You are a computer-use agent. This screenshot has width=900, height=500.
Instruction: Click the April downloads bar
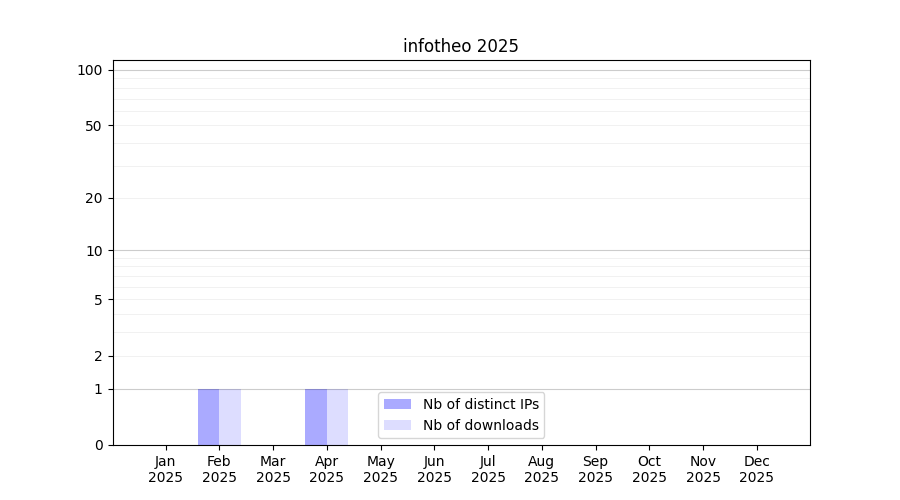point(337,417)
